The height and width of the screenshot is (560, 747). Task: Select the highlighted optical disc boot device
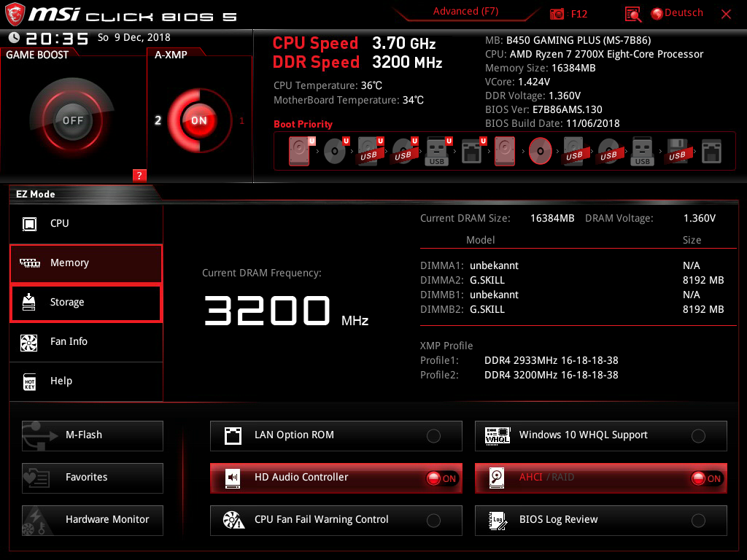click(x=540, y=151)
